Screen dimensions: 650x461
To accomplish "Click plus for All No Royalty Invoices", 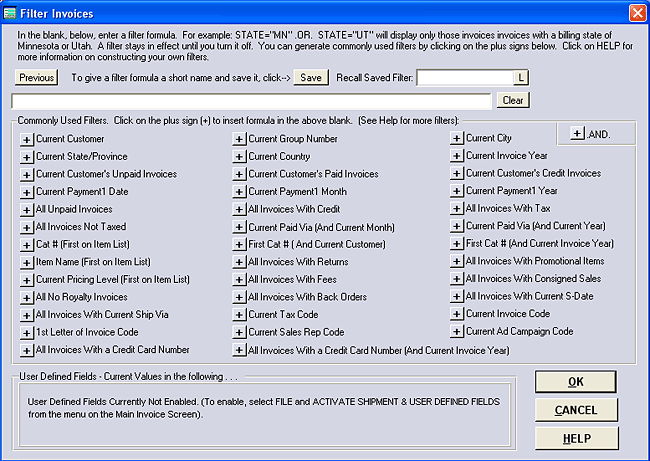I will pyautogui.click(x=26, y=297).
